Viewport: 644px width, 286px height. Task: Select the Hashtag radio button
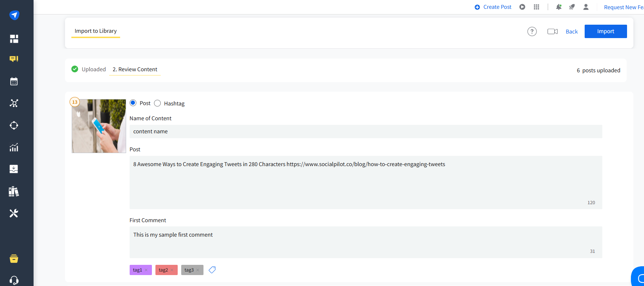[158, 103]
